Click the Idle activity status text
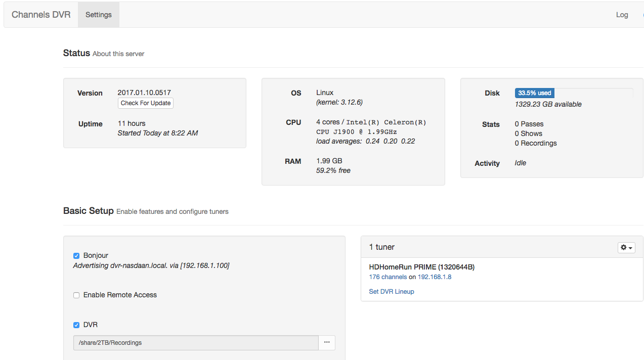Viewport: 644px width, 360px height. click(520, 163)
